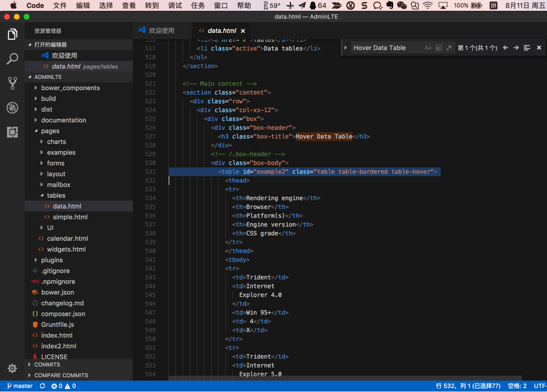Expand the bower_components folder
The image size is (547, 392).
point(70,88)
